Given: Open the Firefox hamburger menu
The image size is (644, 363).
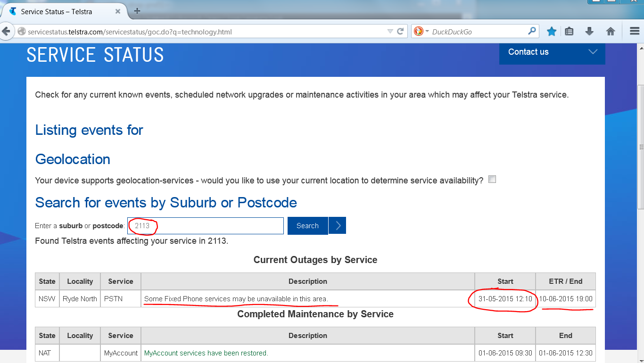Looking at the screenshot, I should [x=635, y=32].
